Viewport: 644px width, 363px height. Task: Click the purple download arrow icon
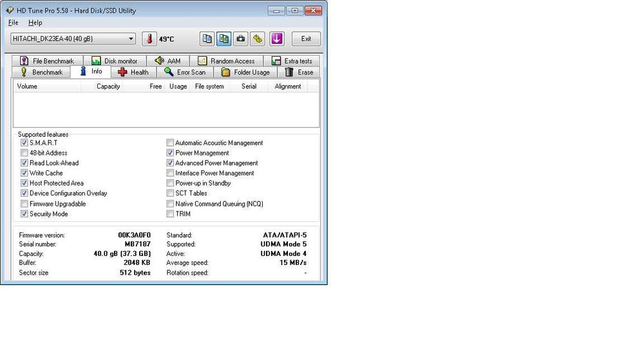277,39
